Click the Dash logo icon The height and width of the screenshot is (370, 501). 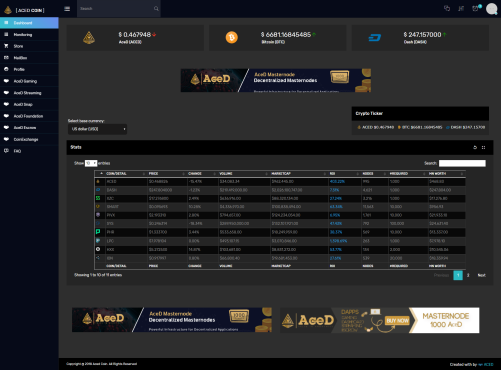tap(375, 38)
